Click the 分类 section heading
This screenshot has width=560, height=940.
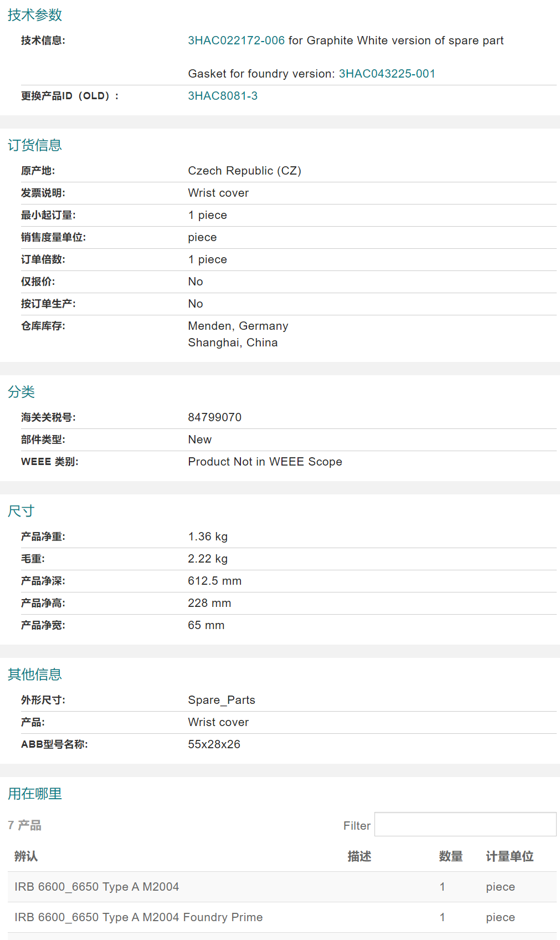tap(22, 392)
